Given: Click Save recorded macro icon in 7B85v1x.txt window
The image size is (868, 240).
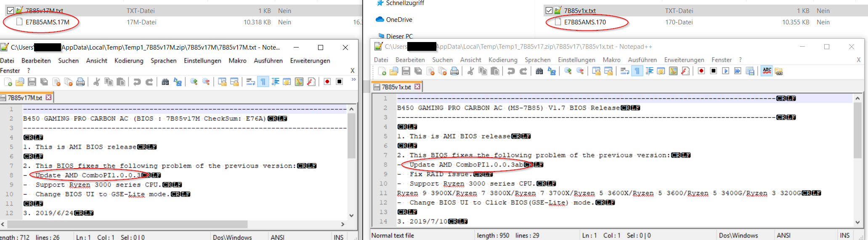Looking at the screenshot, I should click(x=750, y=71).
